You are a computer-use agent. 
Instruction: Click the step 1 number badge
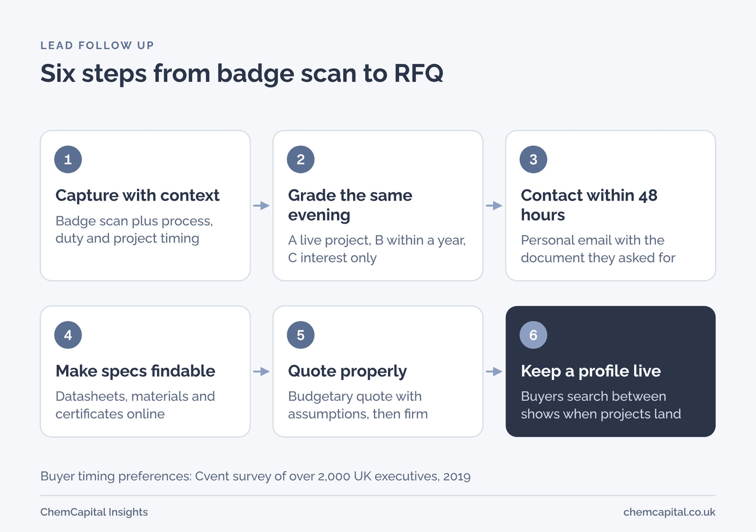(x=68, y=159)
